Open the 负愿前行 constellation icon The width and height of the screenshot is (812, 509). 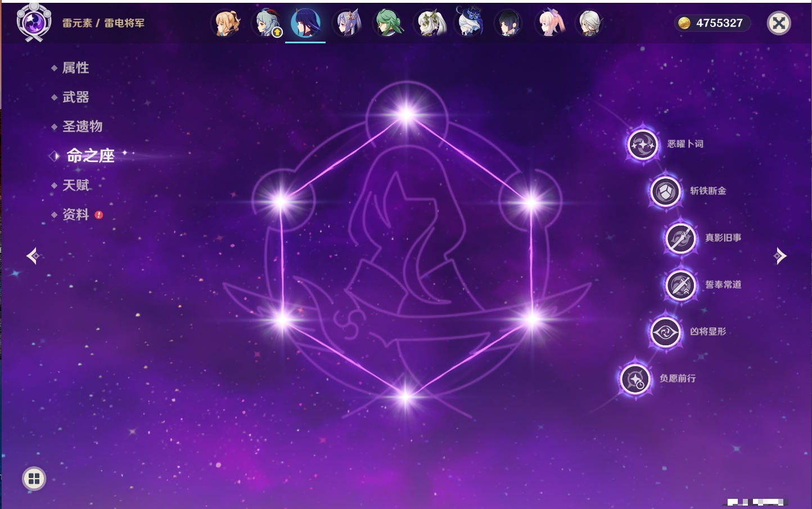(x=635, y=379)
